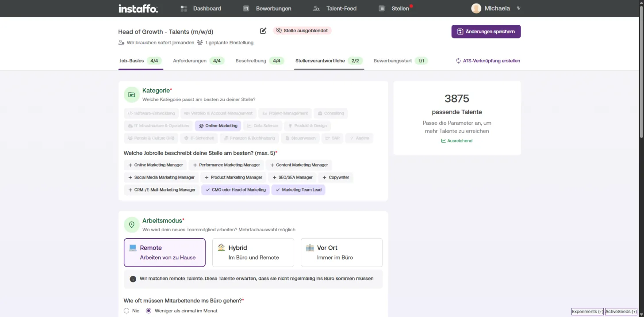Click the small pencil icon next to Michaela
The height and width of the screenshot is (317, 644).
point(518,8)
